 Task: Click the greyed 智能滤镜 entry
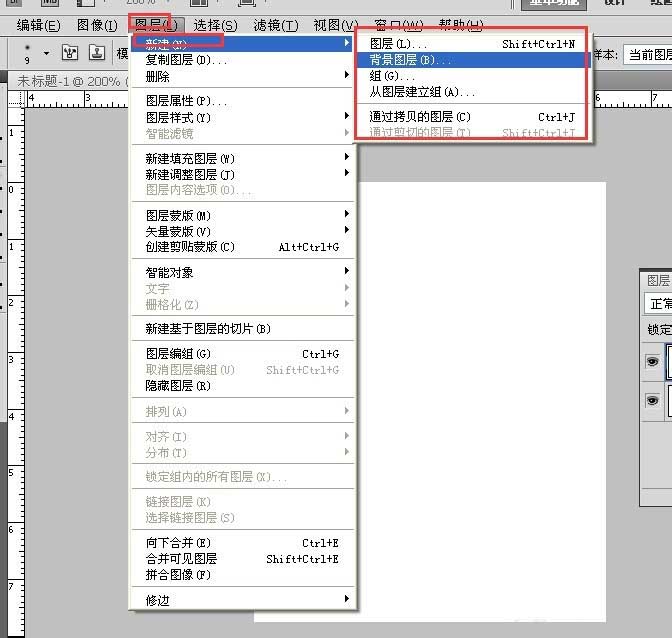click(242, 134)
